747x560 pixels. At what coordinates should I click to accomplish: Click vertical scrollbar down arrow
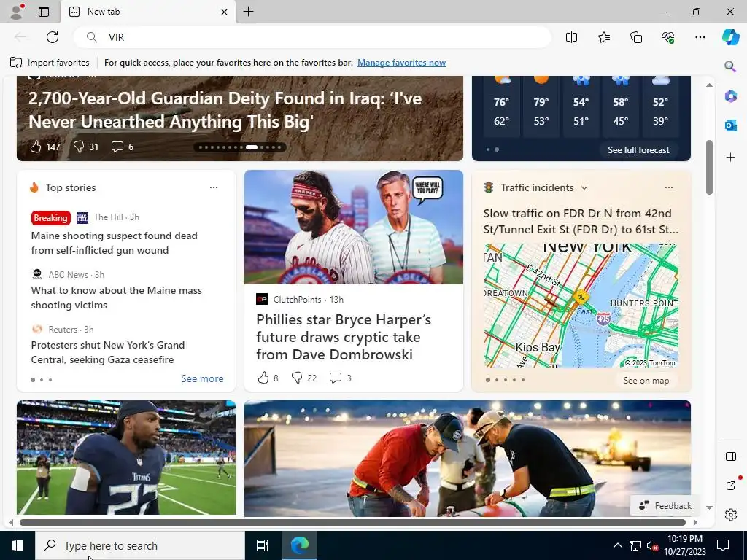pos(709,507)
